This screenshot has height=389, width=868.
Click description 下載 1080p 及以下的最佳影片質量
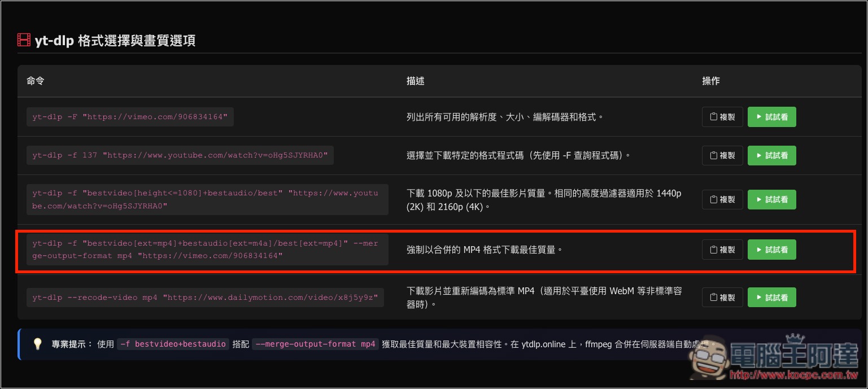(x=544, y=200)
